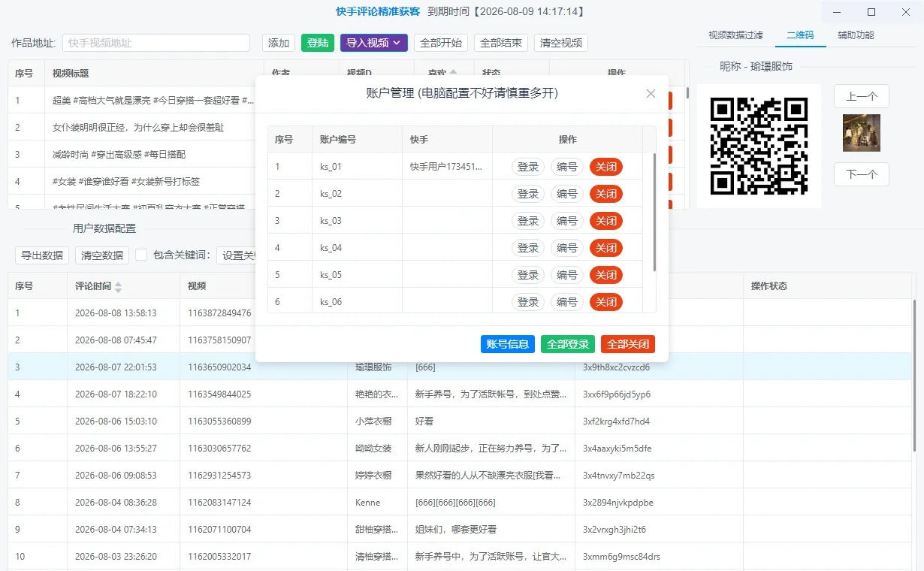Minimize the application window
Screen dimensions: 924x571
click(838, 12)
